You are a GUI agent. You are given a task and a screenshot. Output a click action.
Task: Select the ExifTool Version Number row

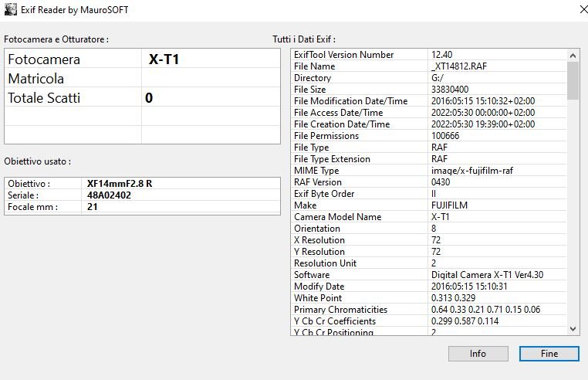click(428, 55)
